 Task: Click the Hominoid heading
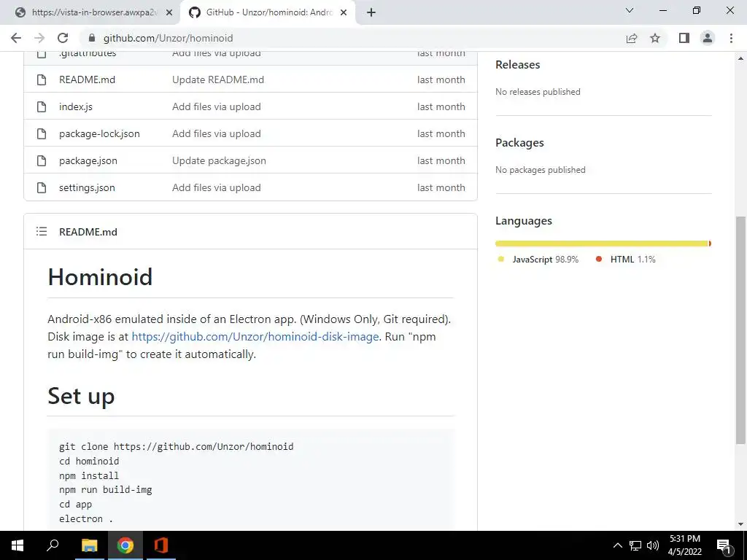point(100,276)
